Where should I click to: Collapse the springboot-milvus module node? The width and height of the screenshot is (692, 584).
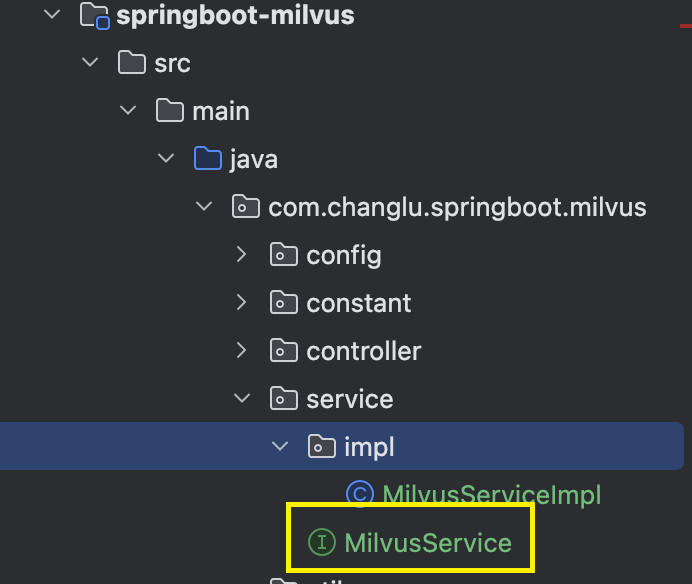point(52,14)
